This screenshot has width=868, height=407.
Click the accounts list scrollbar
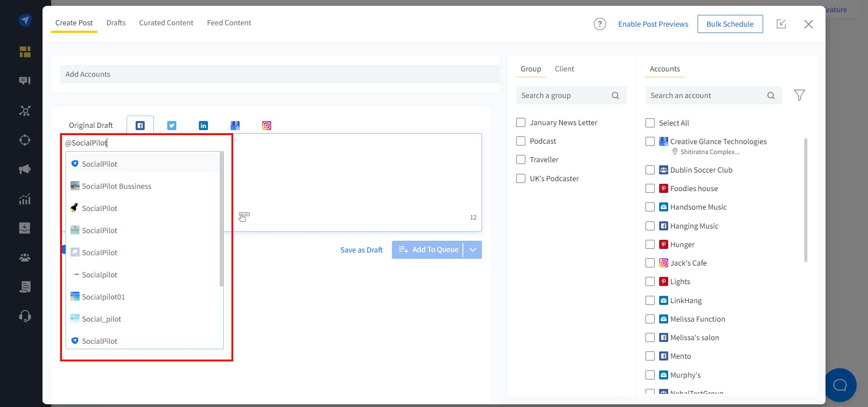pyautogui.click(x=806, y=200)
